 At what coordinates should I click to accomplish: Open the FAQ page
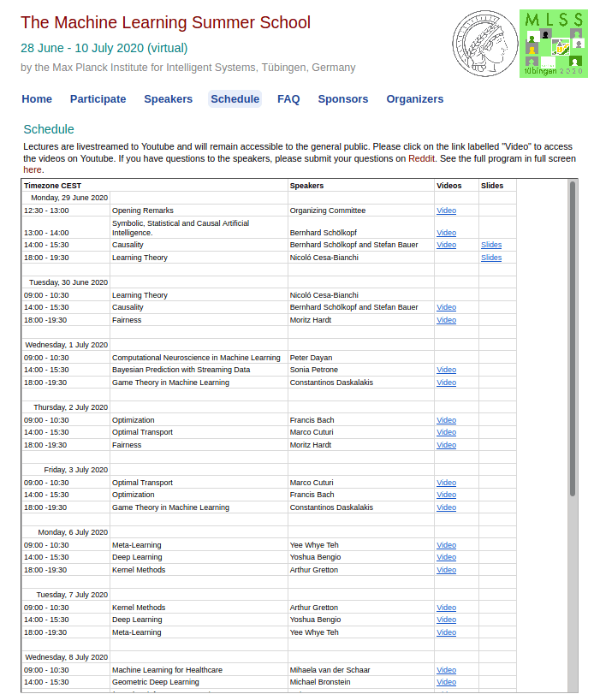288,99
